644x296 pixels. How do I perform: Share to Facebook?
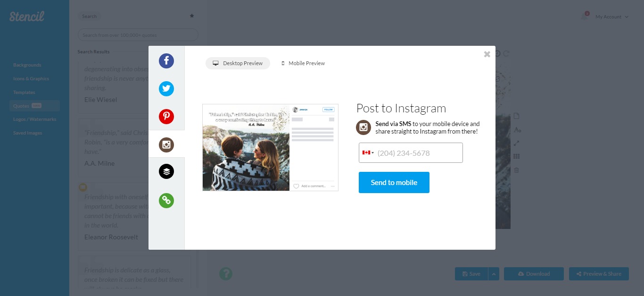point(166,60)
